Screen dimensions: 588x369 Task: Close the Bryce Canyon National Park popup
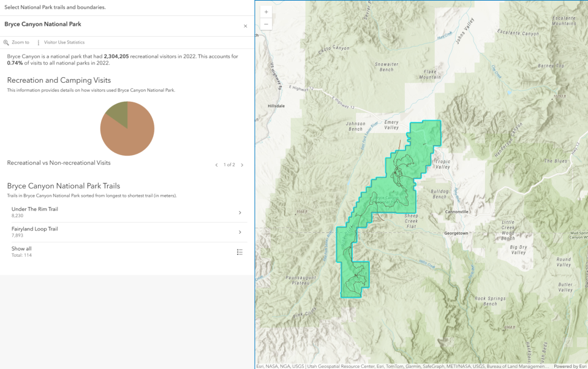point(246,26)
